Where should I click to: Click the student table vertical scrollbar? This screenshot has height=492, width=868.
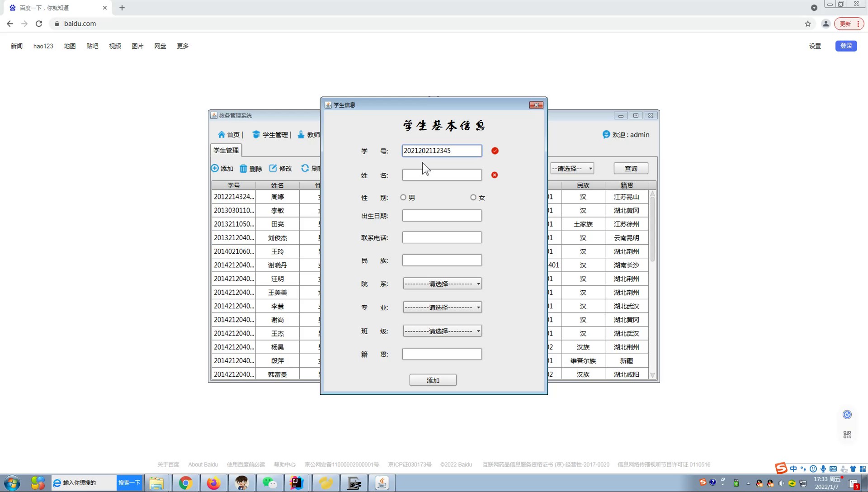point(652,230)
